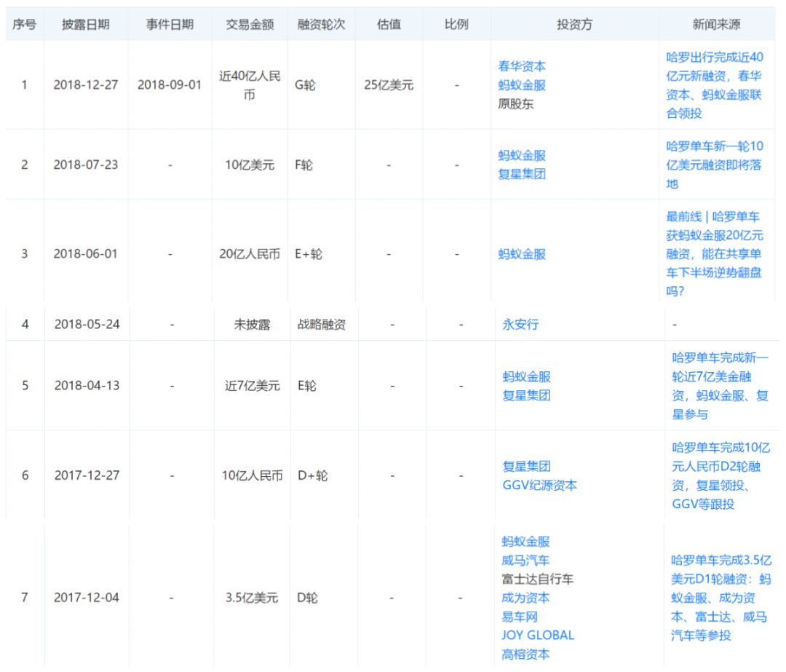This screenshot has width=786, height=672.
Task: Click the 复星集团 link in the E轮 row
Action: [x=526, y=395]
